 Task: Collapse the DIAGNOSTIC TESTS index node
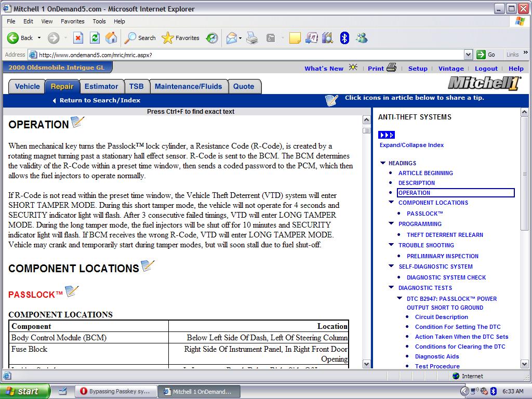[391, 287]
